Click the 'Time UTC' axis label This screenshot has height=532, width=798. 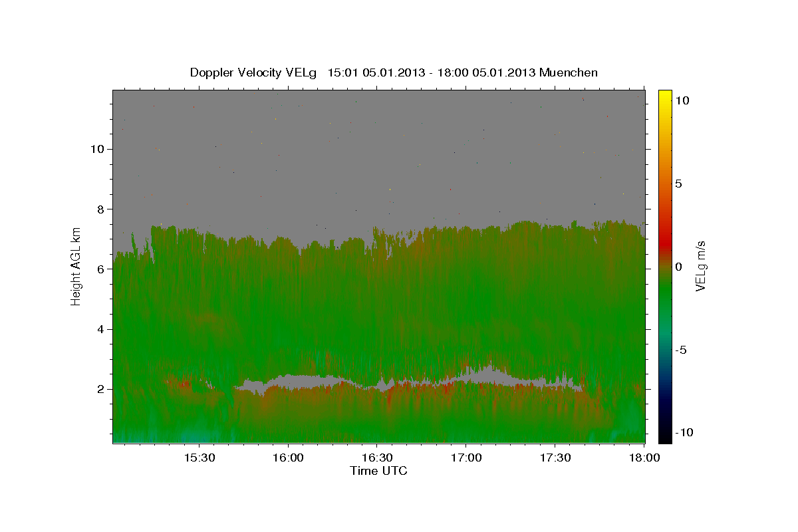point(378,471)
